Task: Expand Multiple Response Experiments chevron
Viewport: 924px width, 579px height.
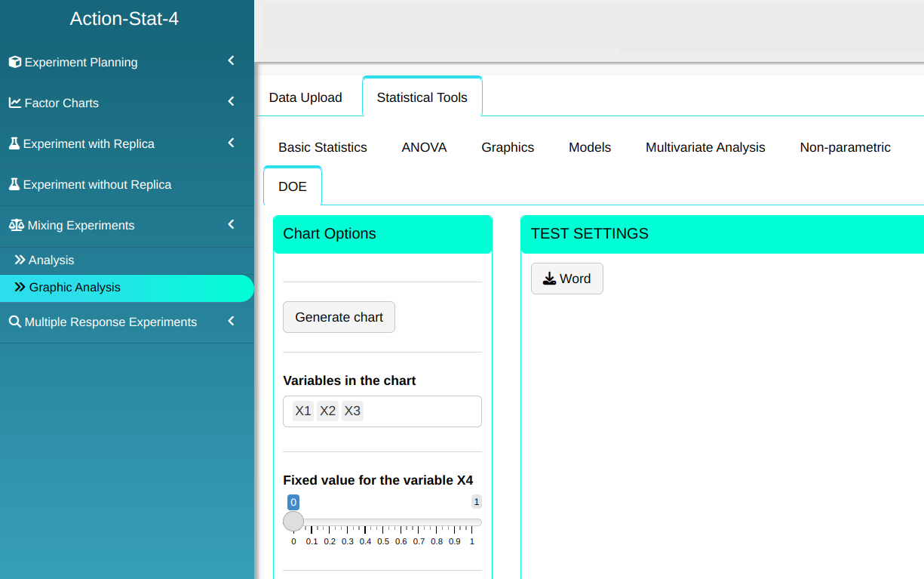Action: click(231, 321)
